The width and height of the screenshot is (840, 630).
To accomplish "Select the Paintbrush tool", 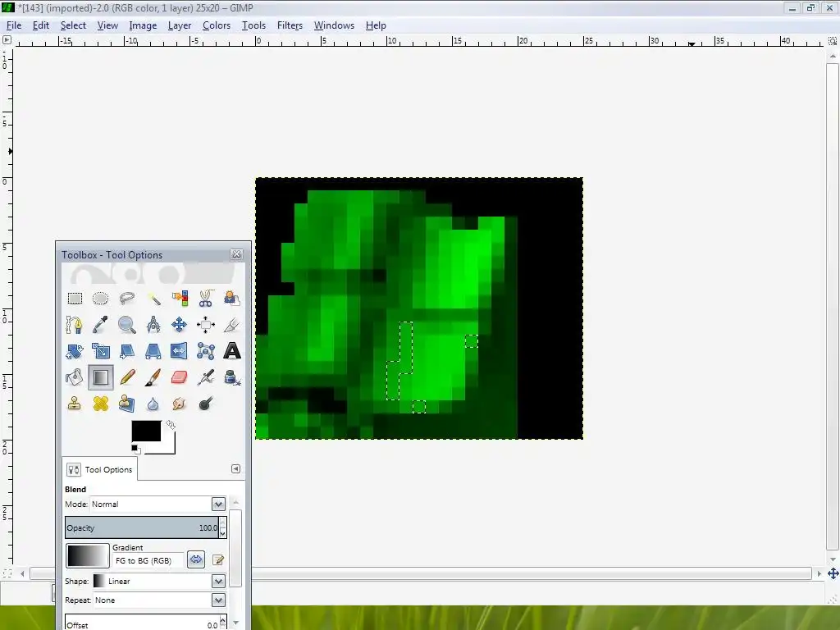I will click(x=153, y=377).
